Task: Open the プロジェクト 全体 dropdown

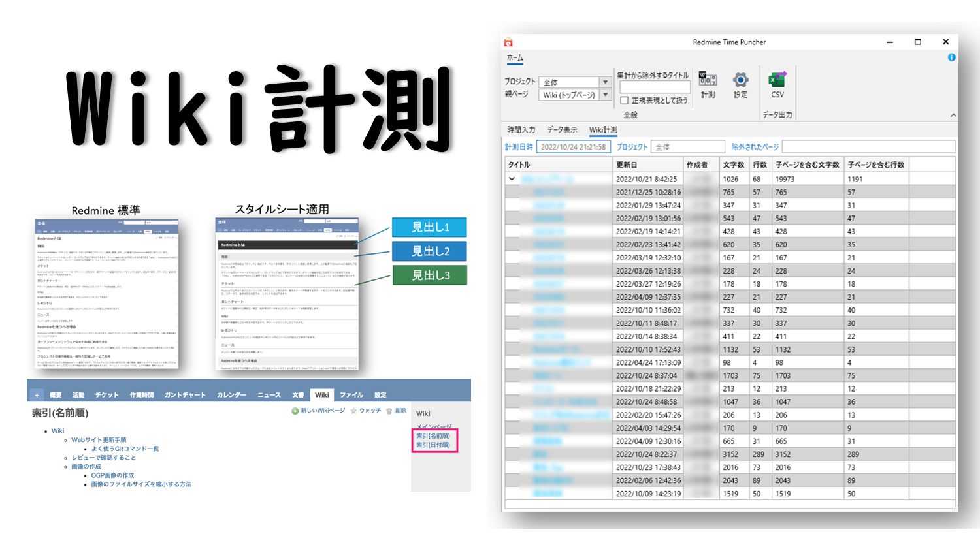Action: pyautogui.click(x=576, y=82)
